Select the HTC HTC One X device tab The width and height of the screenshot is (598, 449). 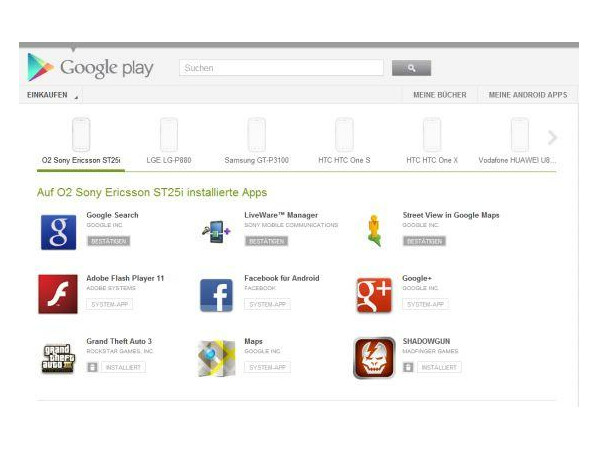432,141
